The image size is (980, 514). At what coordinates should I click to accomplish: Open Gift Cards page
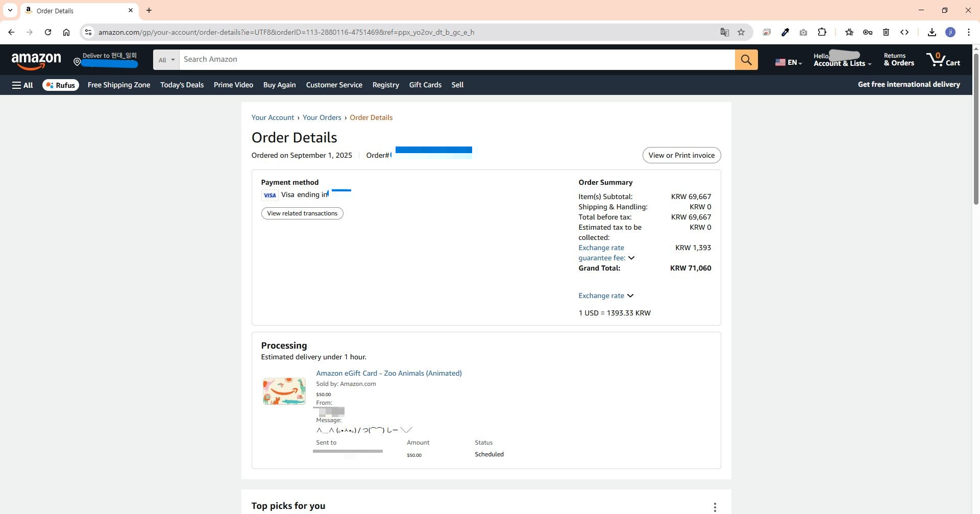tap(425, 85)
